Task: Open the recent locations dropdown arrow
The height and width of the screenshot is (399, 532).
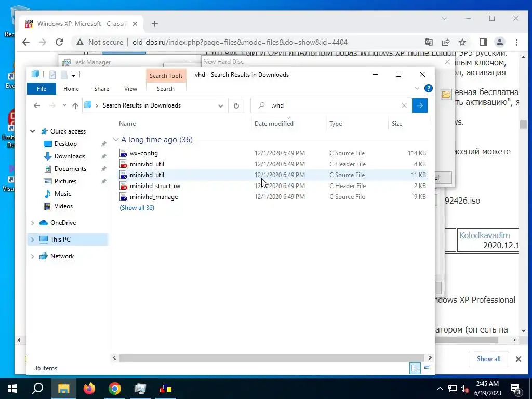Action: click(64, 105)
